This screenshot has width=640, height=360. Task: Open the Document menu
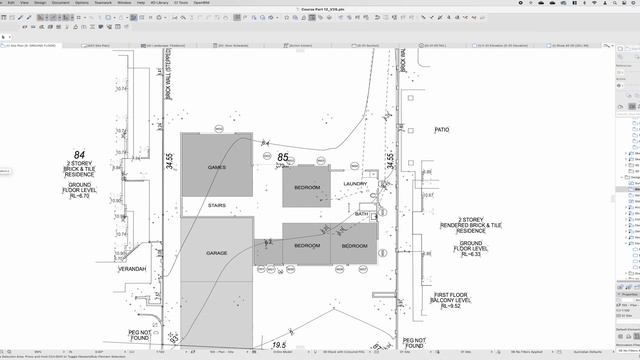click(60, 2)
